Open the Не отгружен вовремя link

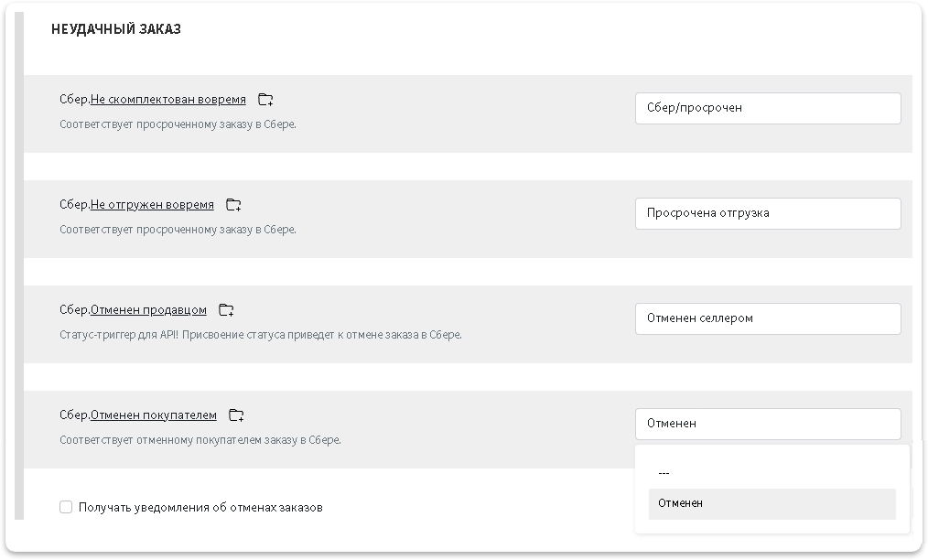(152, 205)
